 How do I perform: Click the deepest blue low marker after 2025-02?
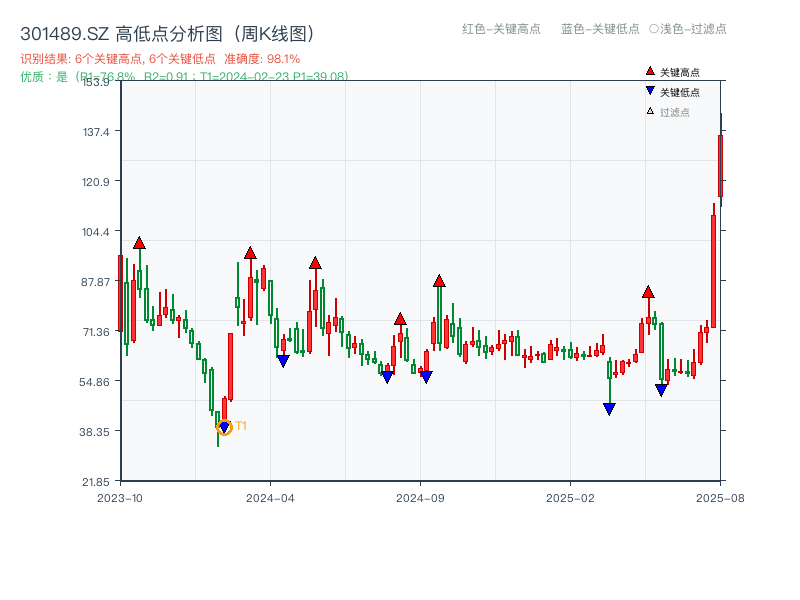pyautogui.click(x=609, y=407)
